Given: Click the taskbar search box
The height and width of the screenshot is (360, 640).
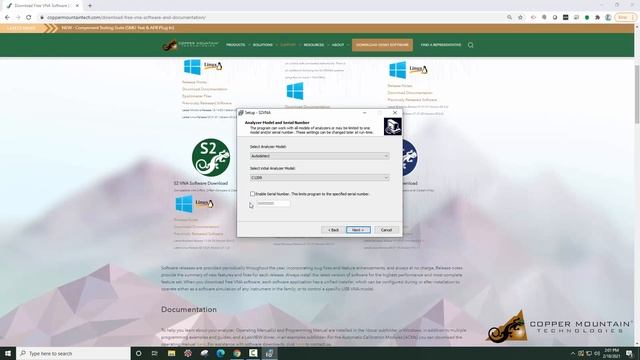Looking at the screenshot, I should [x=73, y=353].
